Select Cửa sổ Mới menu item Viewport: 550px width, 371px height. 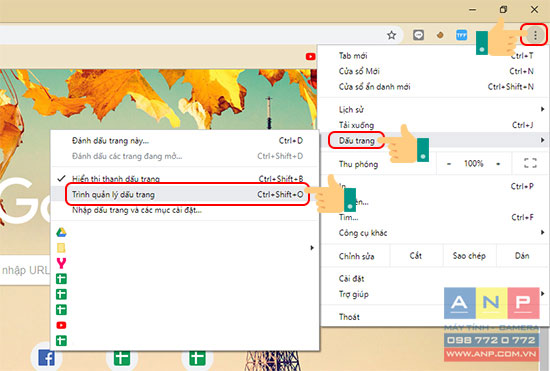click(x=435, y=71)
